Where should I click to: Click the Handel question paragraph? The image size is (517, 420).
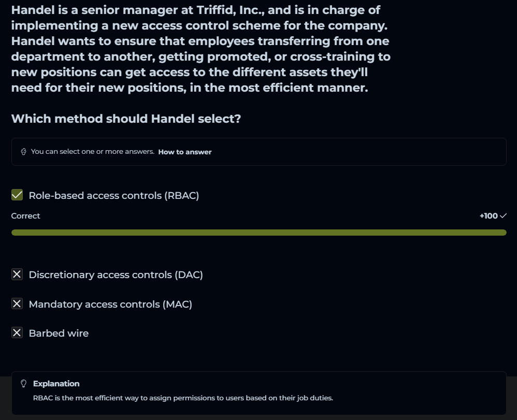coord(200,49)
